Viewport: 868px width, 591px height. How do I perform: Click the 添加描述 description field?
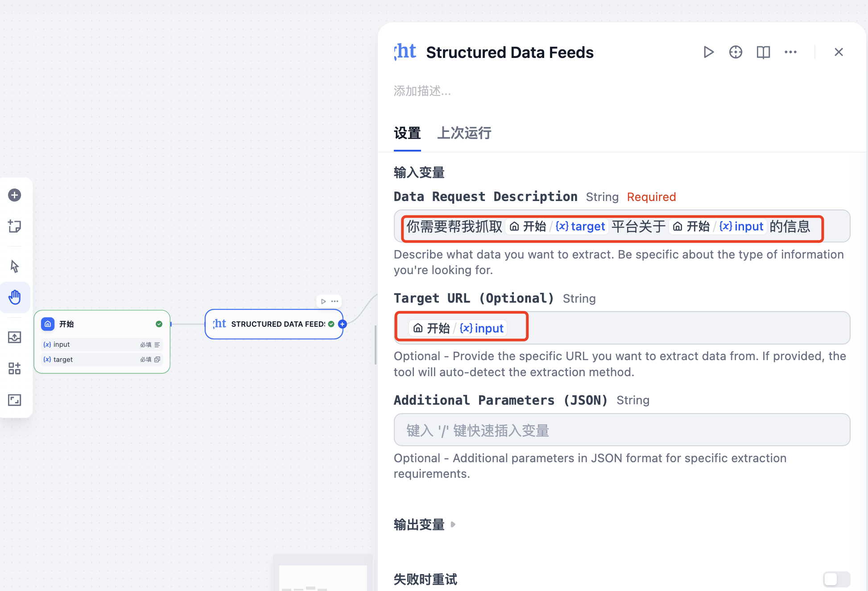point(422,91)
